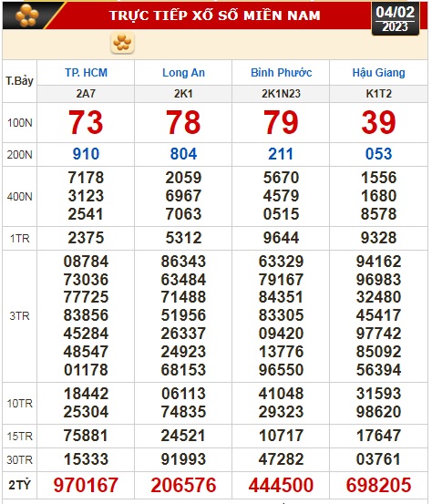Screen dimensions: 432x504
Task: Click the small lottery balls icon below header
Action: tap(122, 43)
